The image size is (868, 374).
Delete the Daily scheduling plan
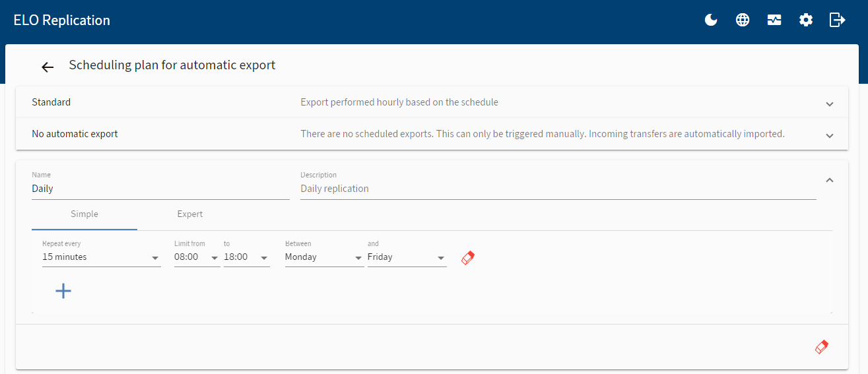821,347
